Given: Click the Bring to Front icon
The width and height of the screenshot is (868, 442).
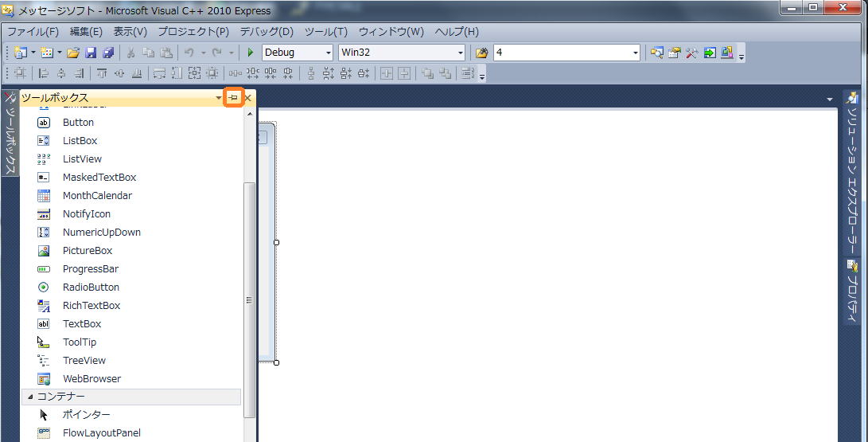Looking at the screenshot, I should tap(427, 73).
